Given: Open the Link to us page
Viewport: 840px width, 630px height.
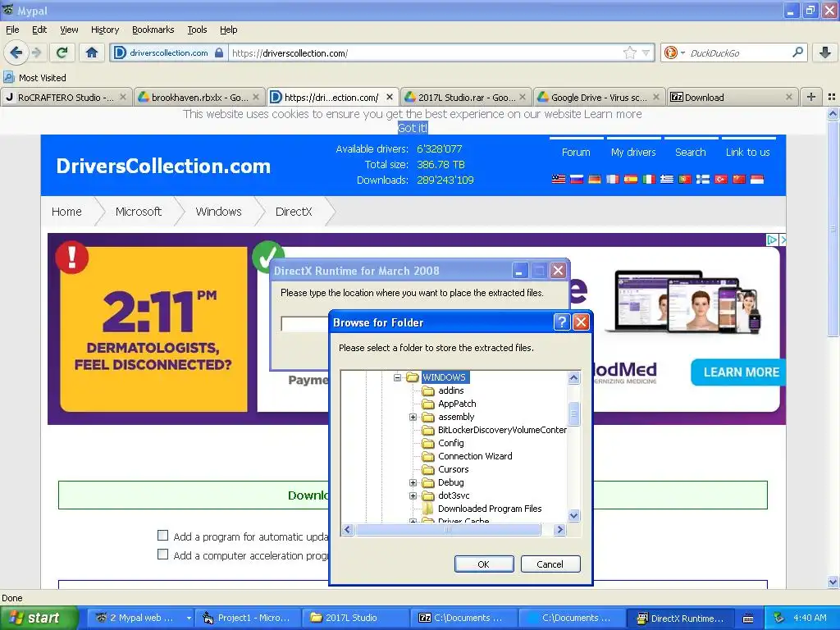Looking at the screenshot, I should [748, 152].
